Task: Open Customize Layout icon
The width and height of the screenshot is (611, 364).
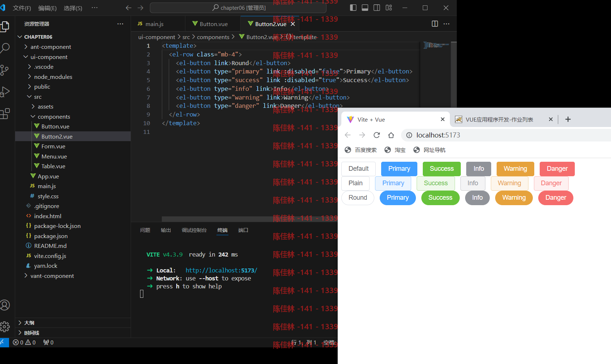Action: pos(389,8)
